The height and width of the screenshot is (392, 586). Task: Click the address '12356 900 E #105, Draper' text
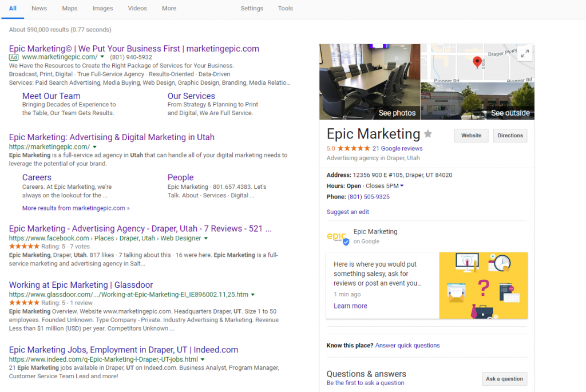tap(402, 175)
